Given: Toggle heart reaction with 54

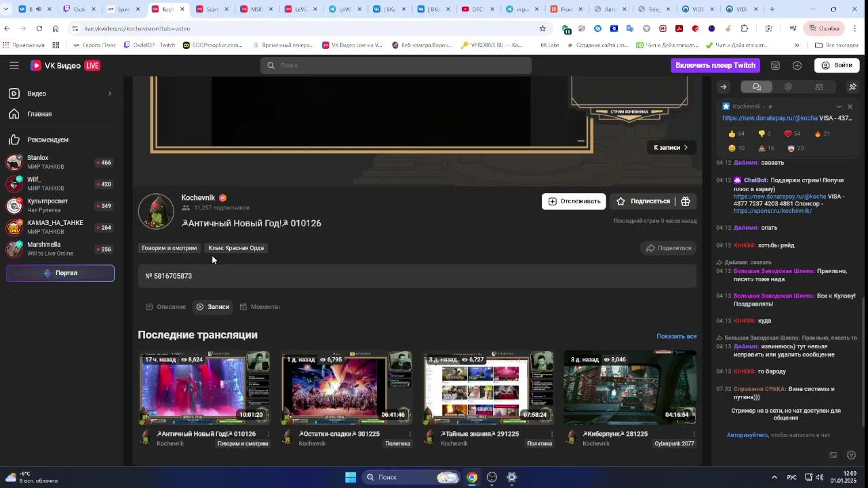Looking at the screenshot, I should tap(792, 134).
